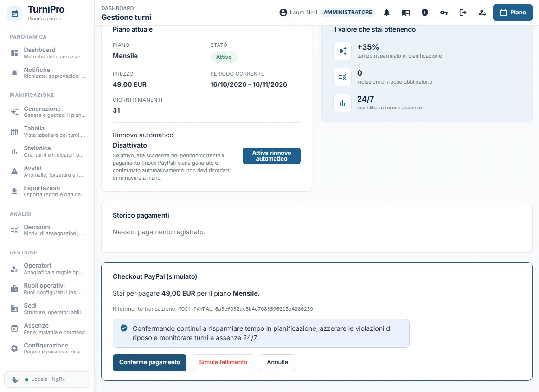
Task: Click the key icon in header
Action: pyautogui.click(x=444, y=13)
